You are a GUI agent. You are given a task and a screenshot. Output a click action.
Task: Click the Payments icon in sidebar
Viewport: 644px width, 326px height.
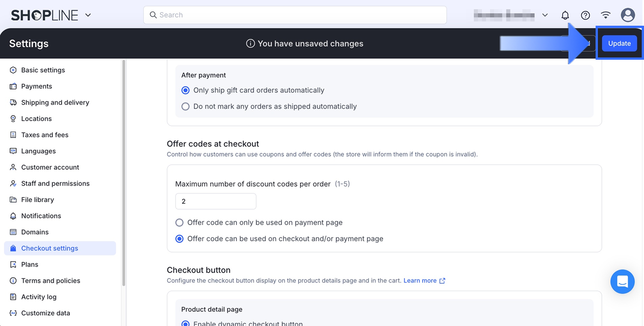(13, 86)
